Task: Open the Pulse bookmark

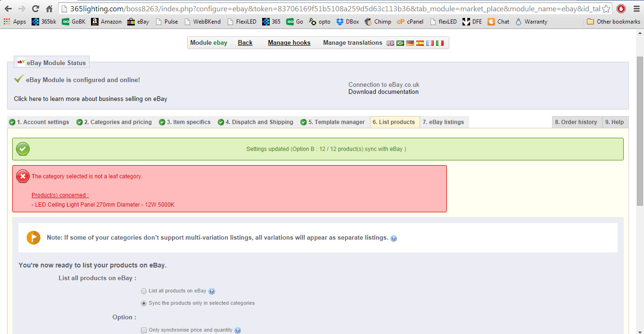Action: (x=167, y=22)
